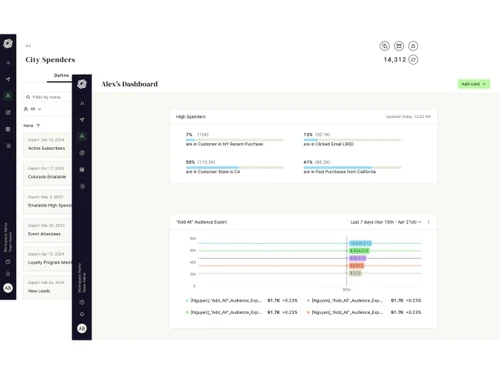Open the Emailable High Spenders audience card
The height and width of the screenshot is (375, 500).
tap(48, 202)
